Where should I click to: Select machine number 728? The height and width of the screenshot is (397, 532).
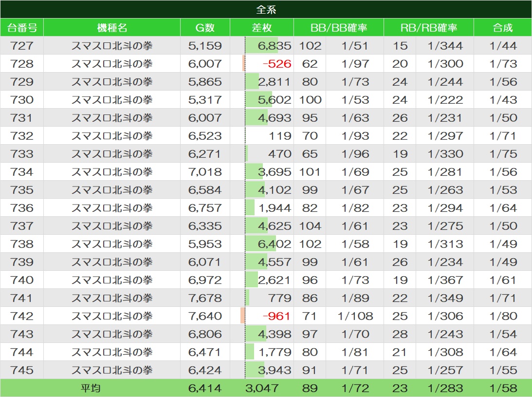point(22,63)
